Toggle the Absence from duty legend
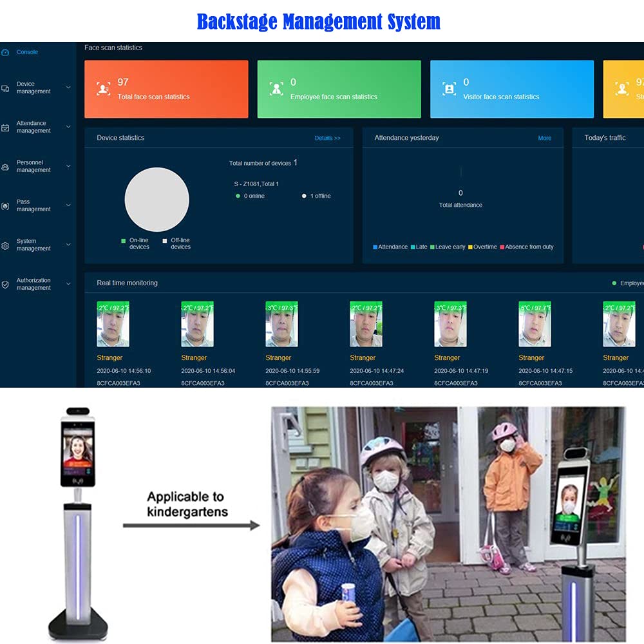The height and width of the screenshot is (644, 644). point(527,247)
